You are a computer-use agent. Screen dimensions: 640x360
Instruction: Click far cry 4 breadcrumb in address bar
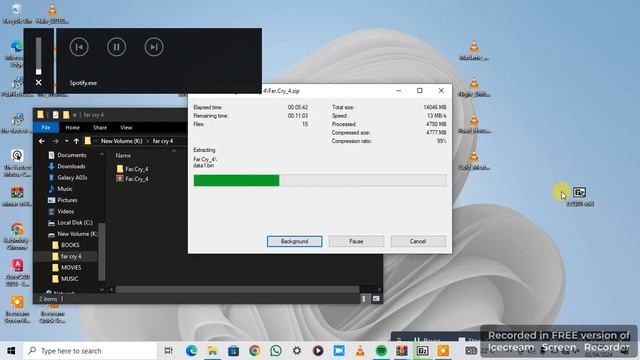click(x=163, y=141)
